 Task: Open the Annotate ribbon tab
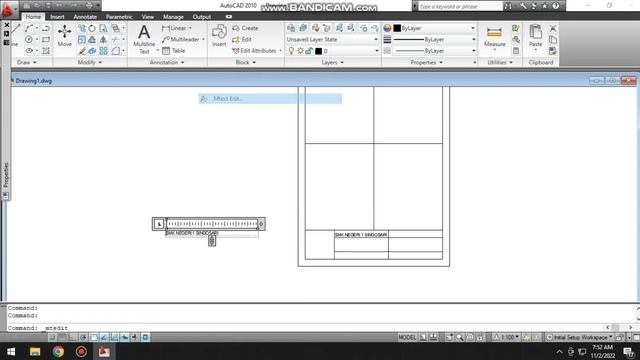tap(85, 17)
